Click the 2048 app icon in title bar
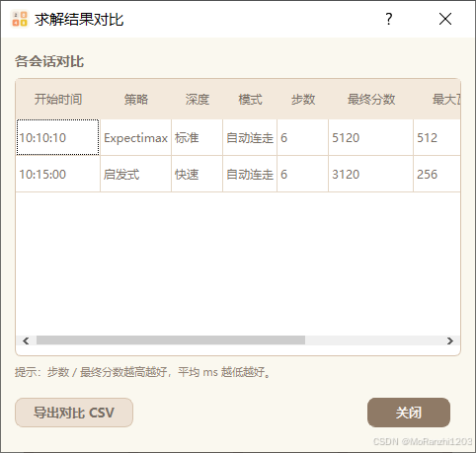Screen dimensions: 476x453 (20, 19)
